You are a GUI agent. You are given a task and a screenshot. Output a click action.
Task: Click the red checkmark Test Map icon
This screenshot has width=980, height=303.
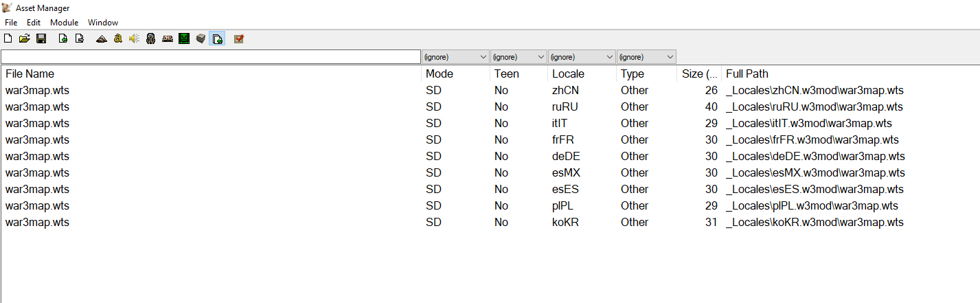(239, 38)
